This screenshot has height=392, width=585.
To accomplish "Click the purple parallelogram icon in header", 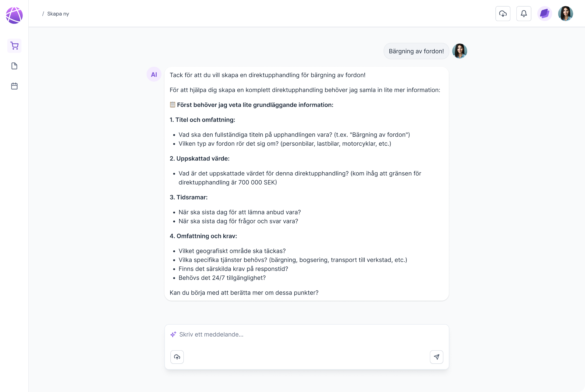I will tap(544, 14).
